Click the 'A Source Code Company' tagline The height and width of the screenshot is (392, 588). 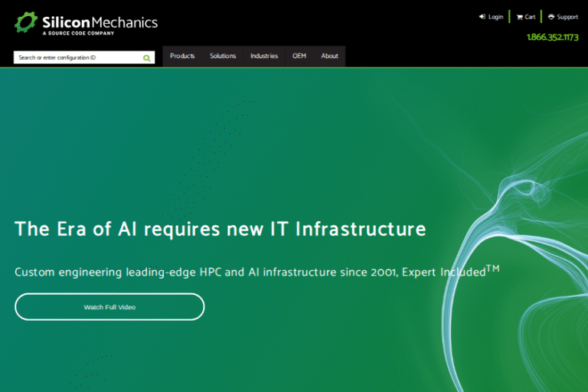[x=78, y=34]
